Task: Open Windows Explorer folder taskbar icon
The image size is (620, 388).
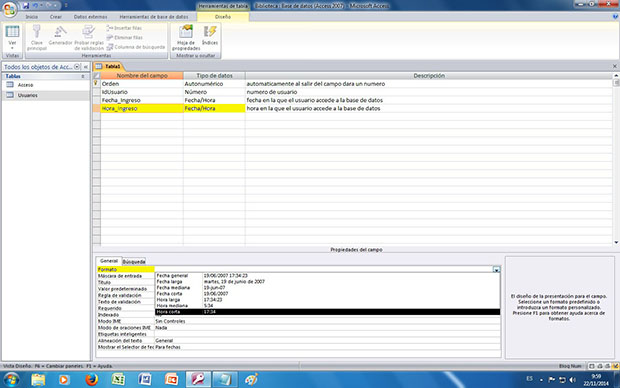Action: click(x=38, y=380)
